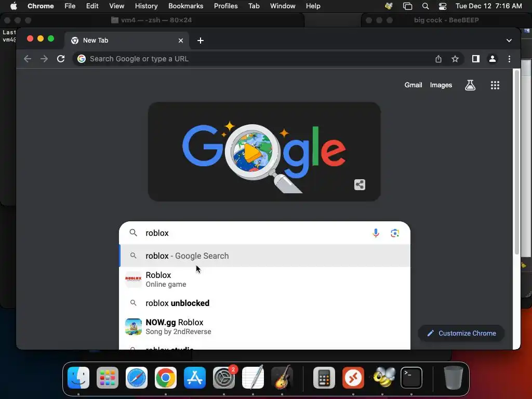
Task: Open the Images link
Action: click(441, 85)
